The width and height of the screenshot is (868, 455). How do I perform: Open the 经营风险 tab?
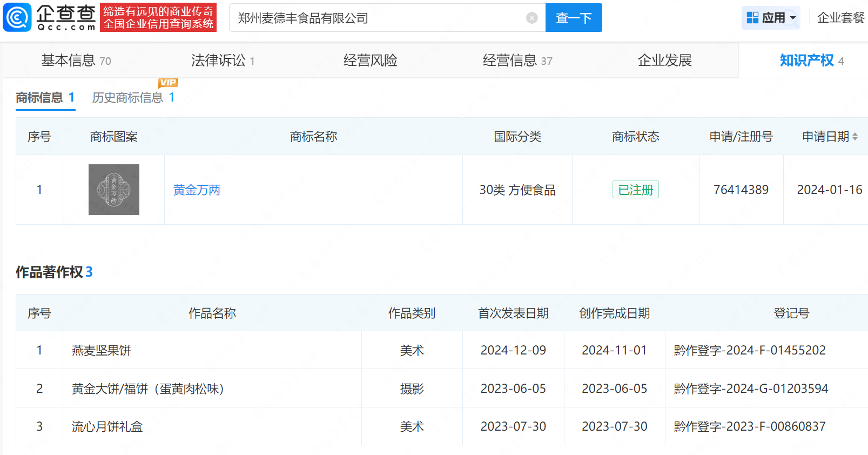[370, 61]
